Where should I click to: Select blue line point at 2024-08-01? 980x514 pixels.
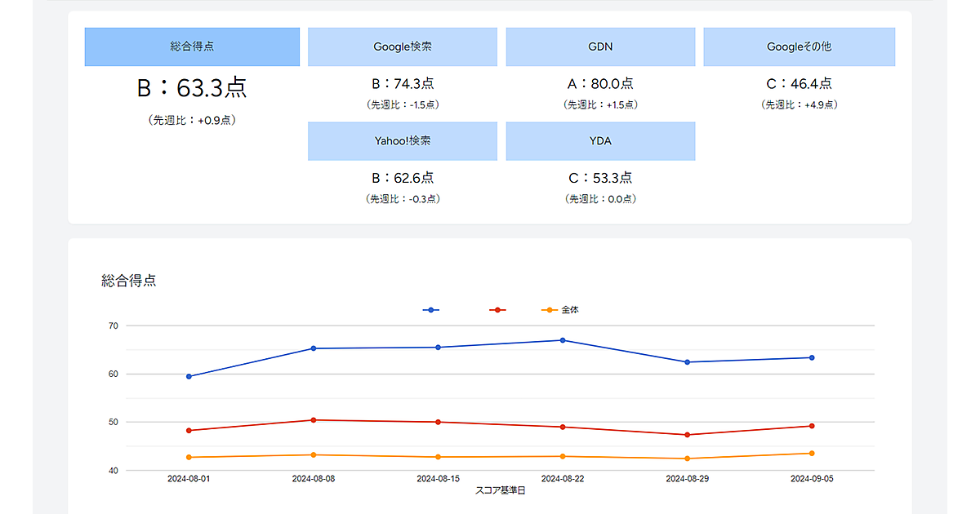(x=189, y=376)
